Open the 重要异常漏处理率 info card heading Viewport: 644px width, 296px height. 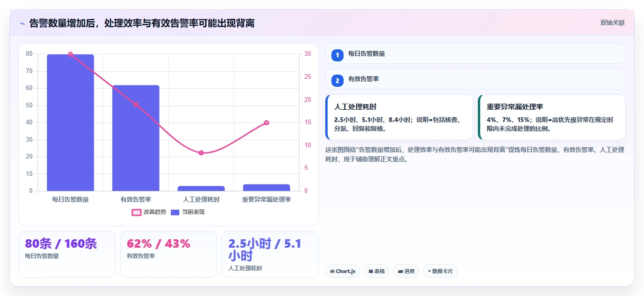(515, 107)
